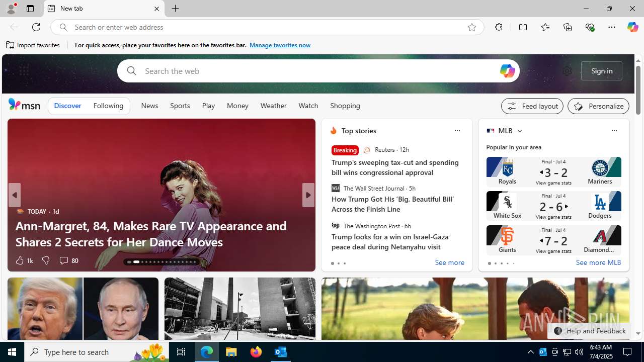Switch to the Discover tab
This screenshot has height=362, width=644.
[x=67, y=106]
